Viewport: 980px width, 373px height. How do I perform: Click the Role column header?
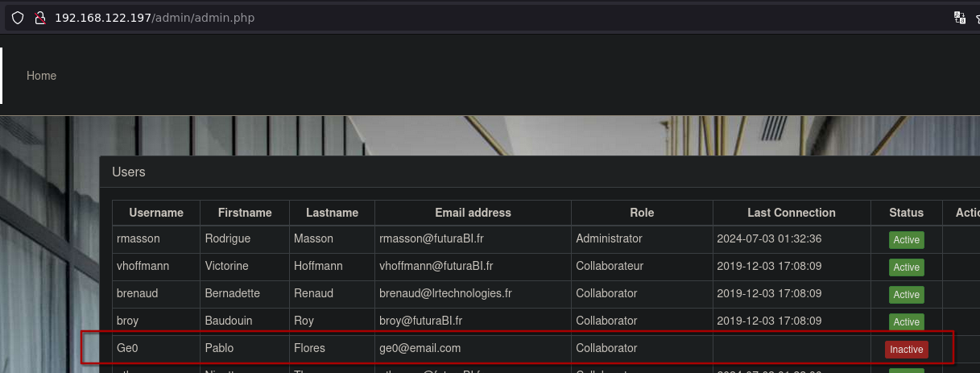click(x=642, y=213)
